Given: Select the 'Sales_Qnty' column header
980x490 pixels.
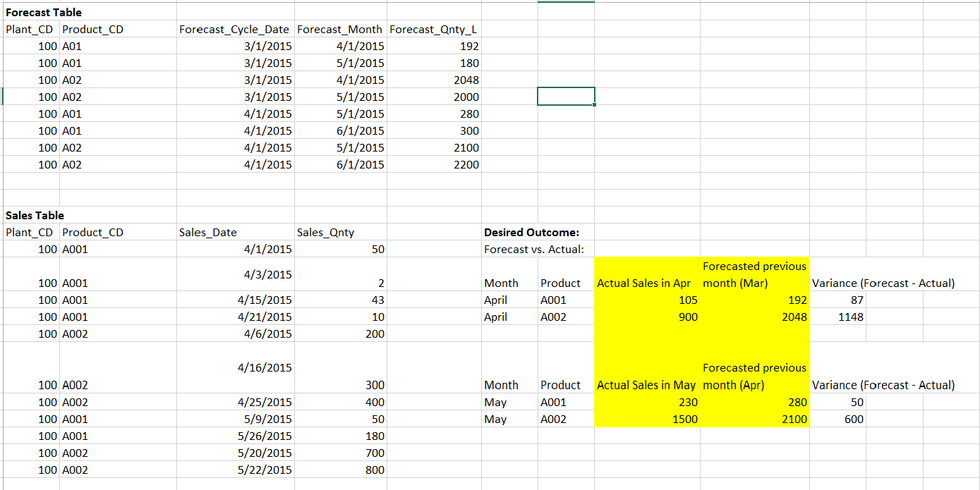Looking at the screenshot, I should coord(340,232).
